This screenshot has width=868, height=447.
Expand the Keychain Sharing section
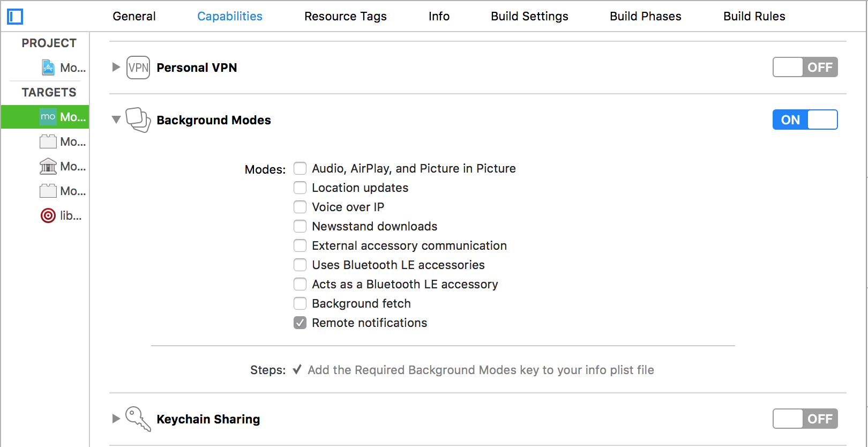coord(116,419)
